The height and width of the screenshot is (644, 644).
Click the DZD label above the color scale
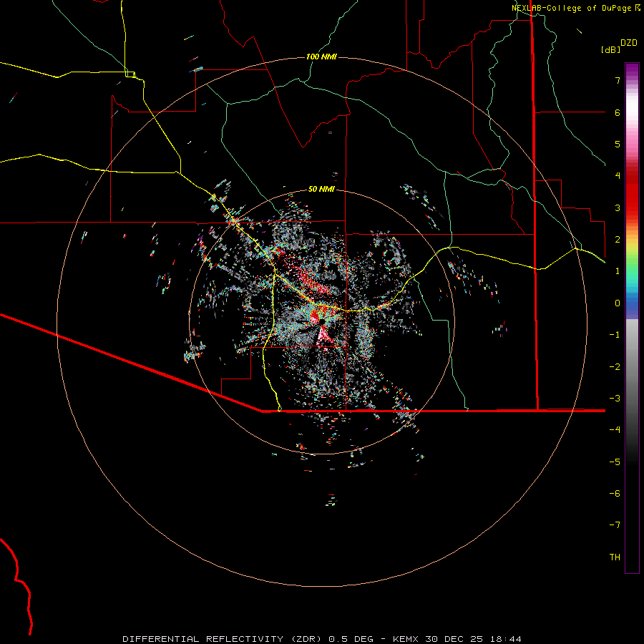point(628,43)
